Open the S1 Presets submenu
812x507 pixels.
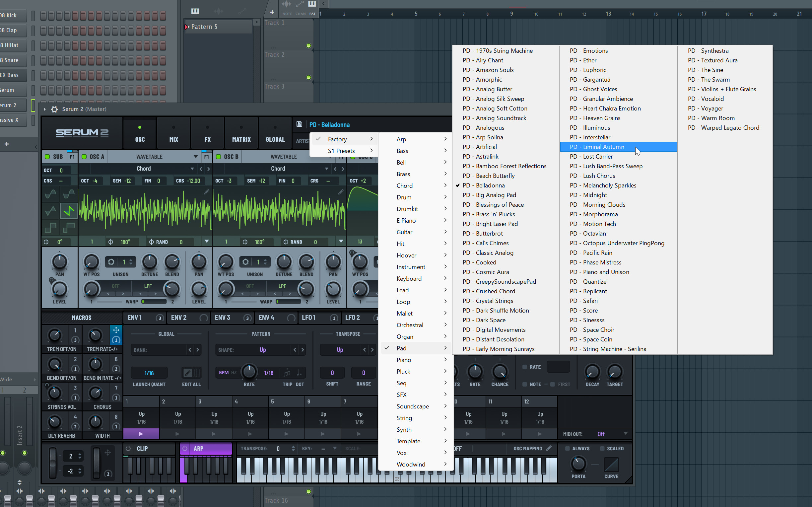344,151
